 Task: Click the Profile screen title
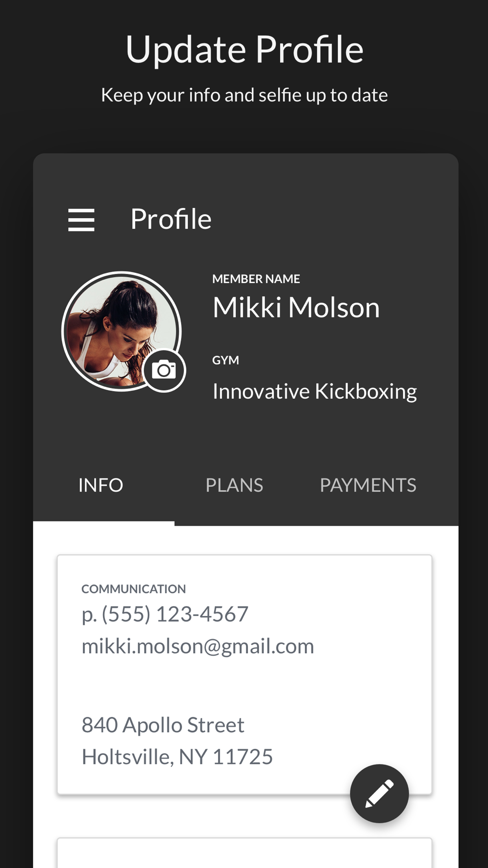[171, 219]
